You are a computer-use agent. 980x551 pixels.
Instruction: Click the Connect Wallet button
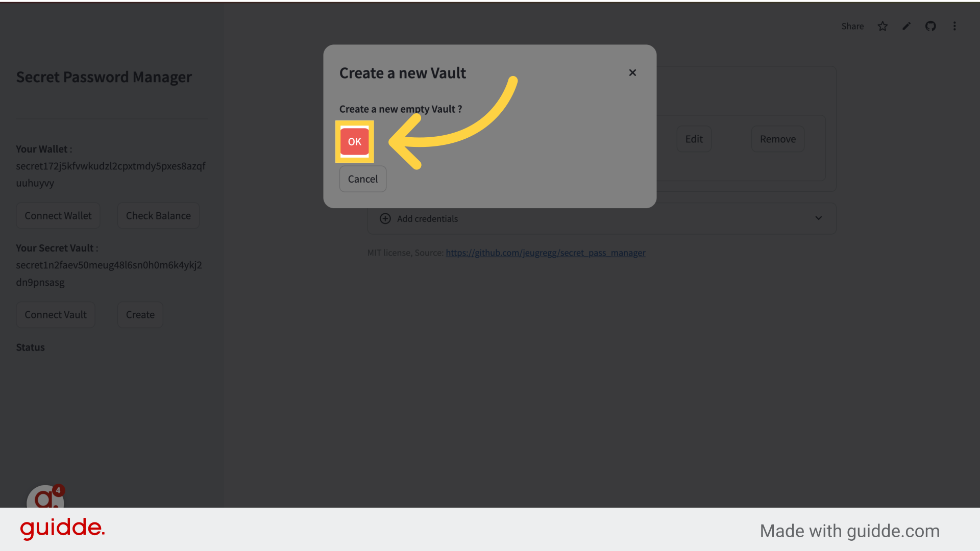pyautogui.click(x=58, y=215)
